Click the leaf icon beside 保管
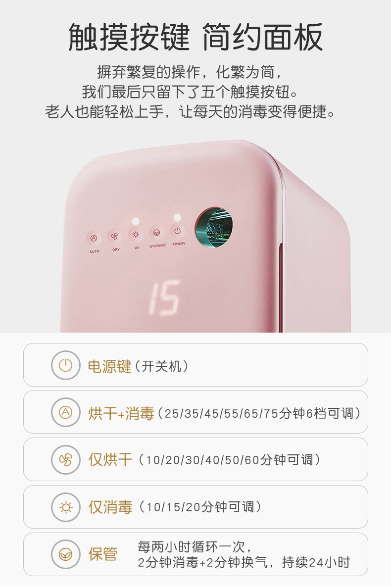391x588 pixels. click(66, 554)
